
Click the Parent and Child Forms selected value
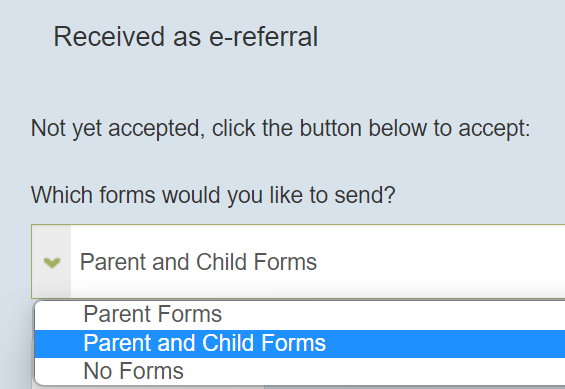pyautogui.click(x=198, y=262)
